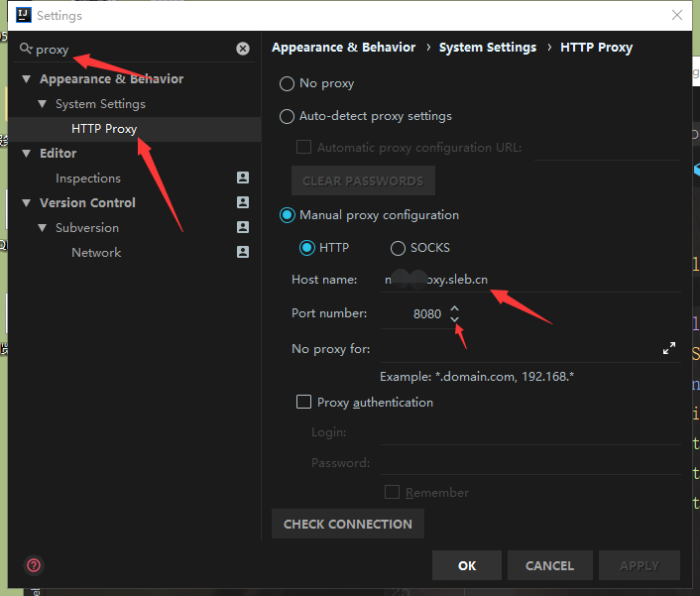Image resolution: width=700 pixels, height=596 pixels.
Task: Increase the port number with up arrow
Action: coord(454,308)
